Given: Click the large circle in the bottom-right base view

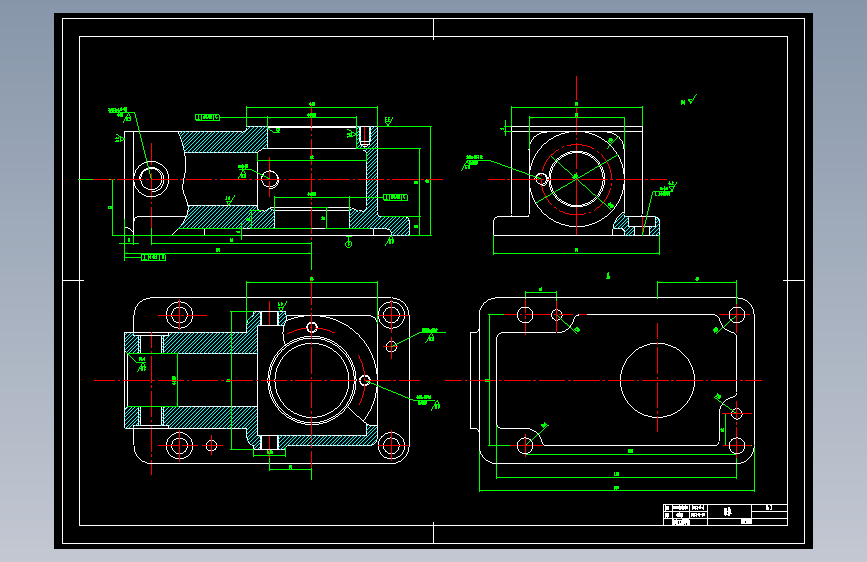Looking at the screenshot, I should tap(657, 381).
